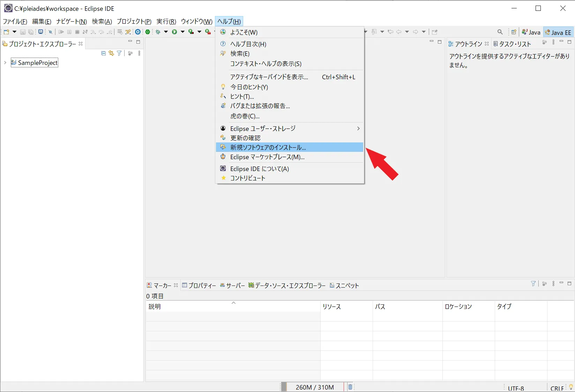This screenshot has height=392, width=575.
Task: Expand Eclipse ユーザー・ストレージ submenu
Action: pyautogui.click(x=290, y=128)
